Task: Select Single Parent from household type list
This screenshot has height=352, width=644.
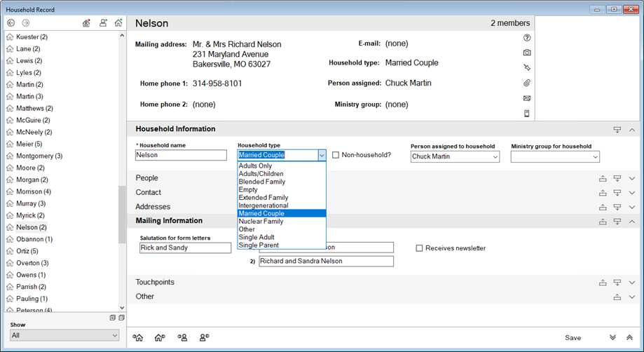Action: pyautogui.click(x=259, y=245)
